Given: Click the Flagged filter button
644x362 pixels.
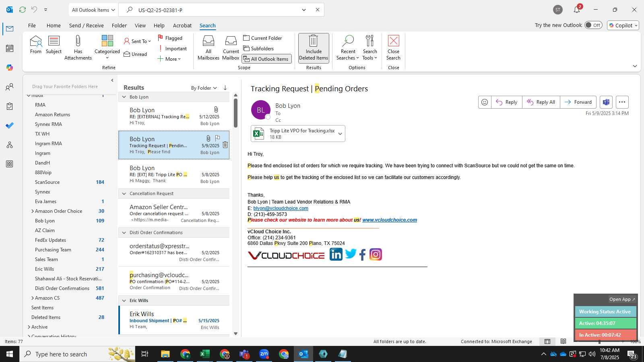Looking at the screenshot, I should click(x=170, y=38).
